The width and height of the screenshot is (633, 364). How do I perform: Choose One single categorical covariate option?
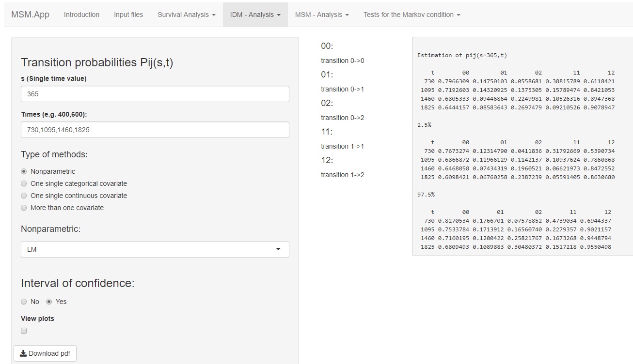tap(24, 183)
